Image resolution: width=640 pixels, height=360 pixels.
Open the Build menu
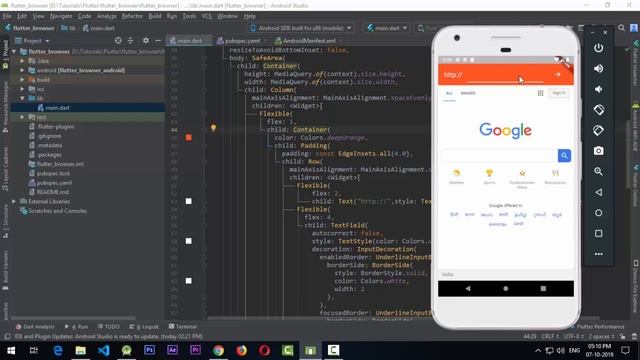155,16
